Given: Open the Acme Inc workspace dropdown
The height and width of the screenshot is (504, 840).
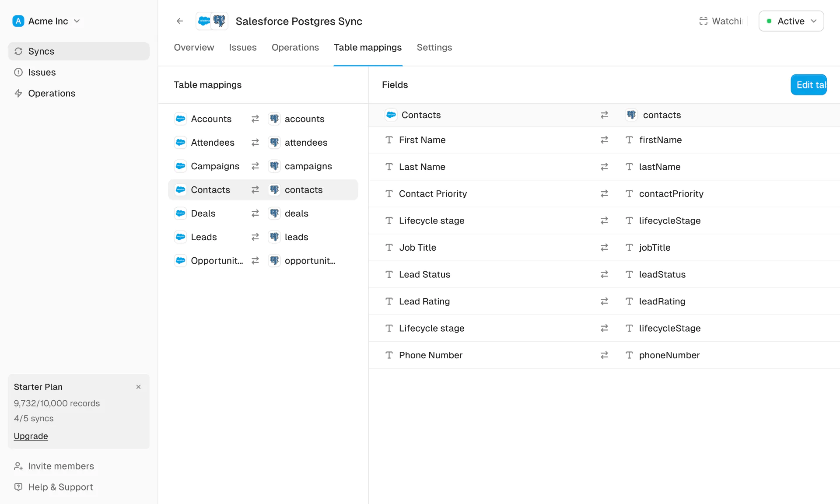Looking at the screenshot, I should coord(46,21).
